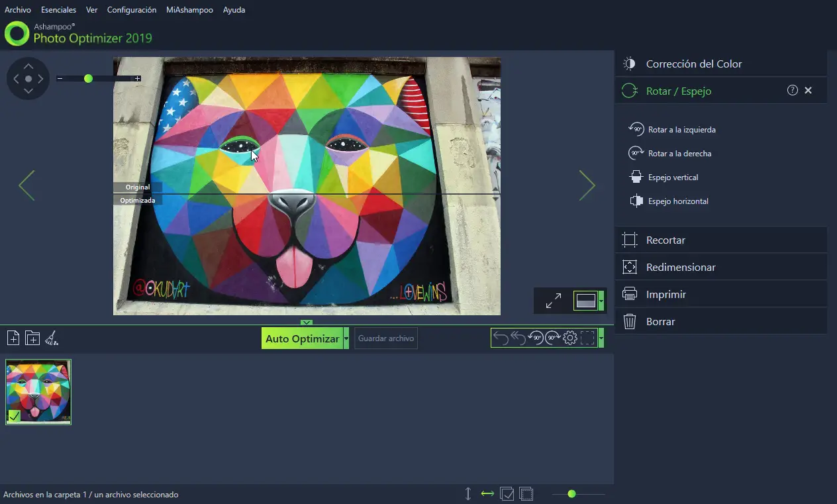Add a file with the plus-page icon
This screenshot has height=504, width=837.
13,338
